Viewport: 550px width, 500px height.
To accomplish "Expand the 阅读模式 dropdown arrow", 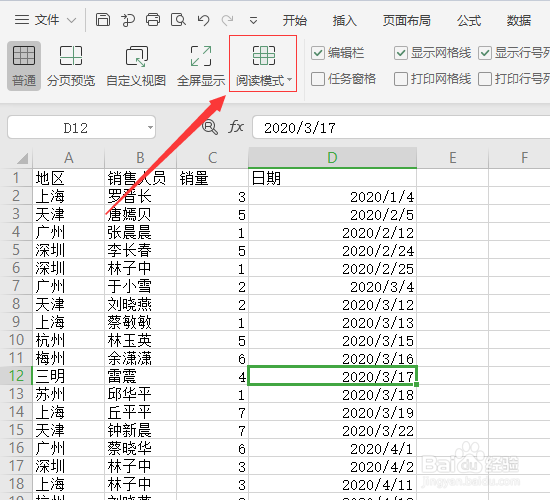I will pos(289,80).
